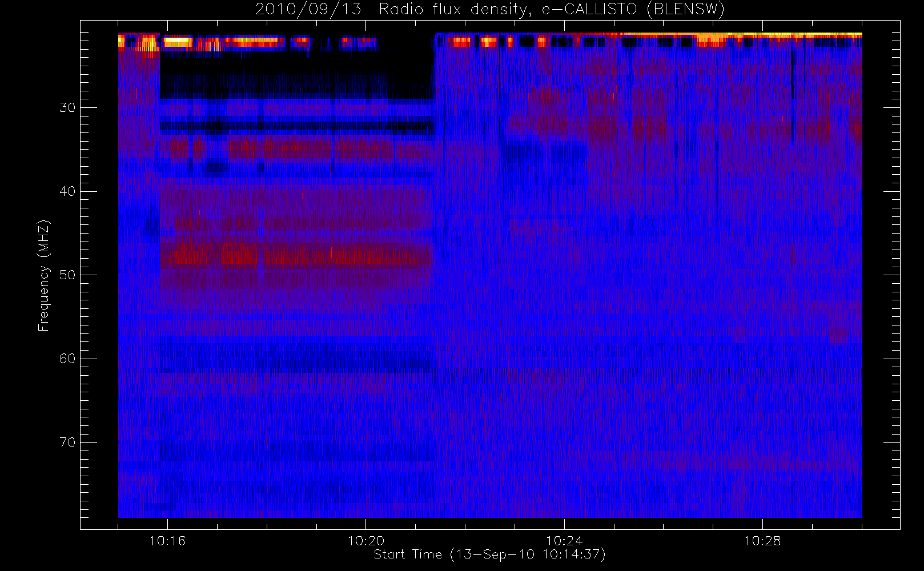The width and height of the screenshot is (924, 571).
Task: Click the 'Frequency (MHZ)' axis label
Action: (x=44, y=275)
